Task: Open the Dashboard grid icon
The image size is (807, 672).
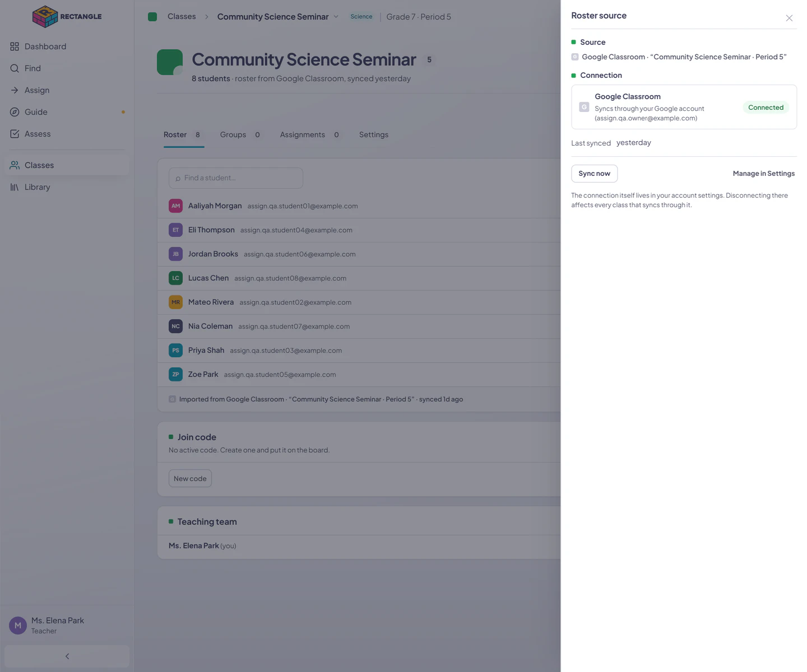Action: [15, 46]
